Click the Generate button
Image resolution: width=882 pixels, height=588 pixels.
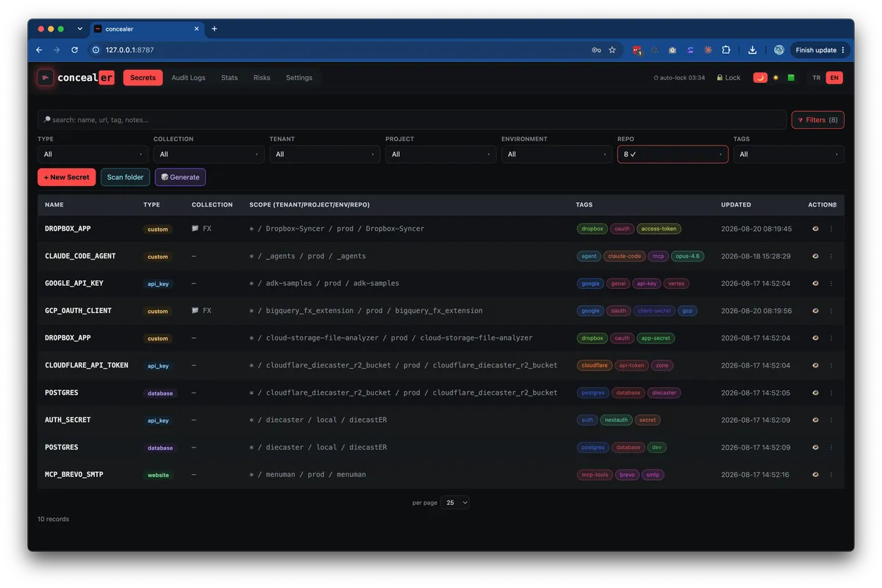(180, 177)
